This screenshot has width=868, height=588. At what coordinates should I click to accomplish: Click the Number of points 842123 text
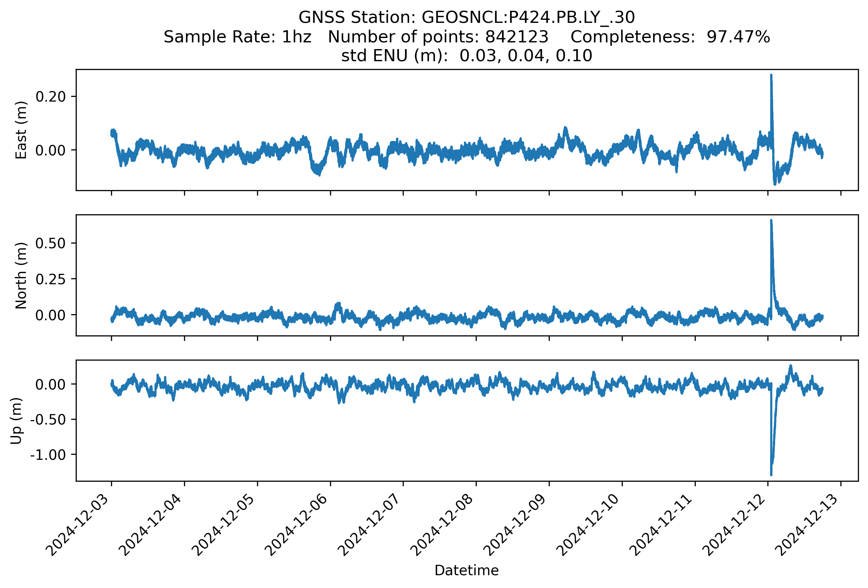[438, 37]
